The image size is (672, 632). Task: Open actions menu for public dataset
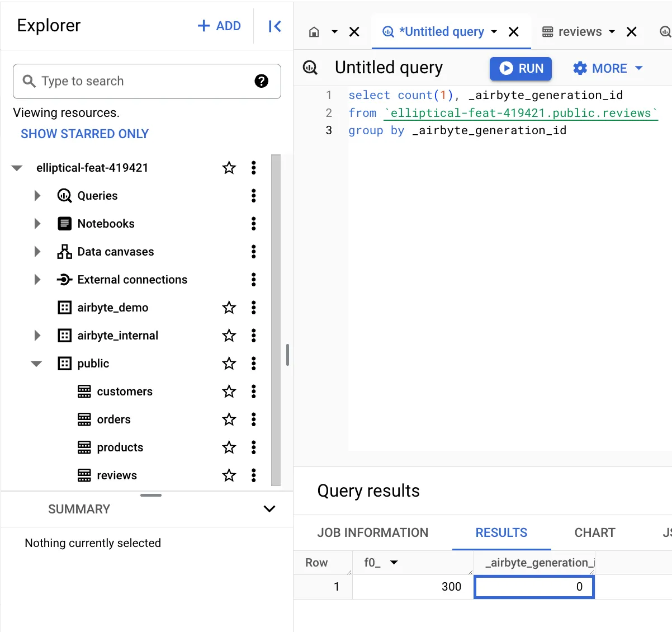coord(254,364)
